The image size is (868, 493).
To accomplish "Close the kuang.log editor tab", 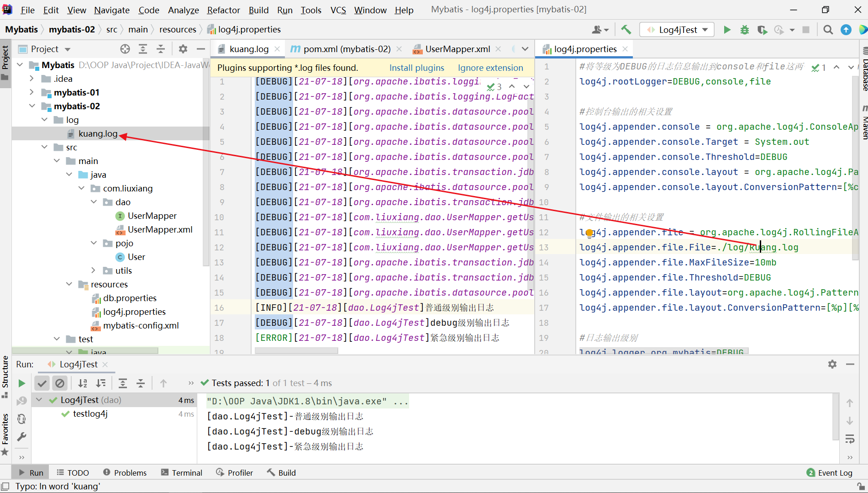I will (277, 49).
